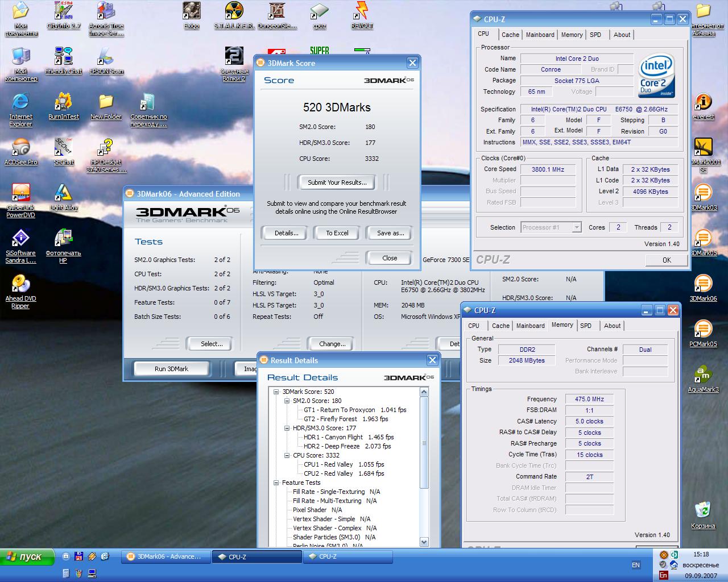Image resolution: width=728 pixels, height=582 pixels.
Task: Launch the ACDSee Pro shortcut
Action: (21, 152)
